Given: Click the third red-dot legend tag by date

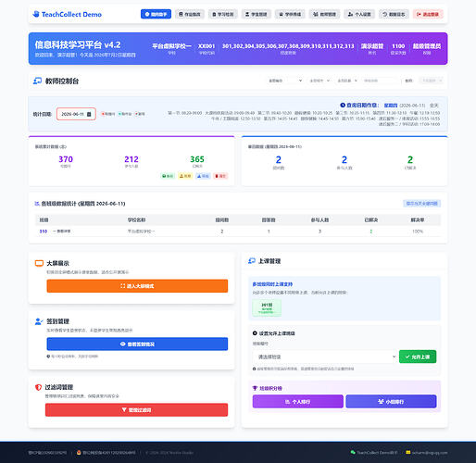Looking at the screenshot, I should (x=140, y=114).
